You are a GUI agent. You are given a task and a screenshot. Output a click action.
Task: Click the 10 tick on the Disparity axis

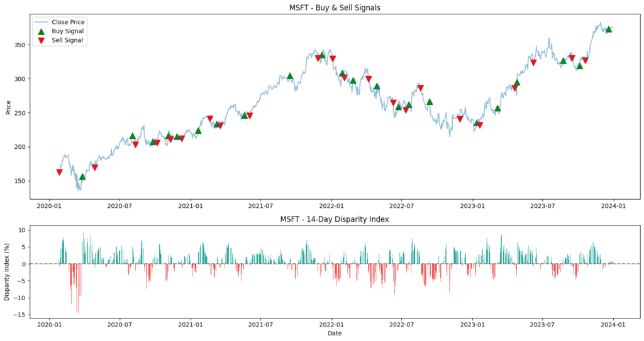(23, 230)
